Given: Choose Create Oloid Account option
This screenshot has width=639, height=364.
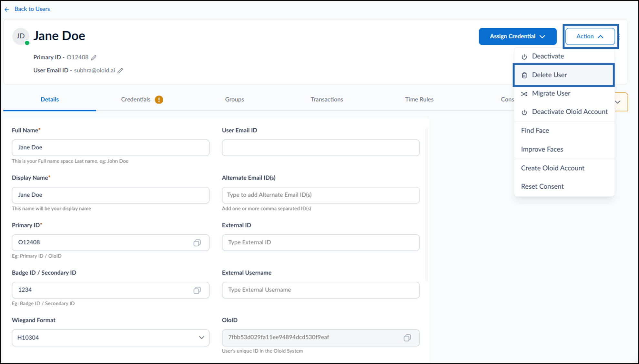Looking at the screenshot, I should 564,168.
